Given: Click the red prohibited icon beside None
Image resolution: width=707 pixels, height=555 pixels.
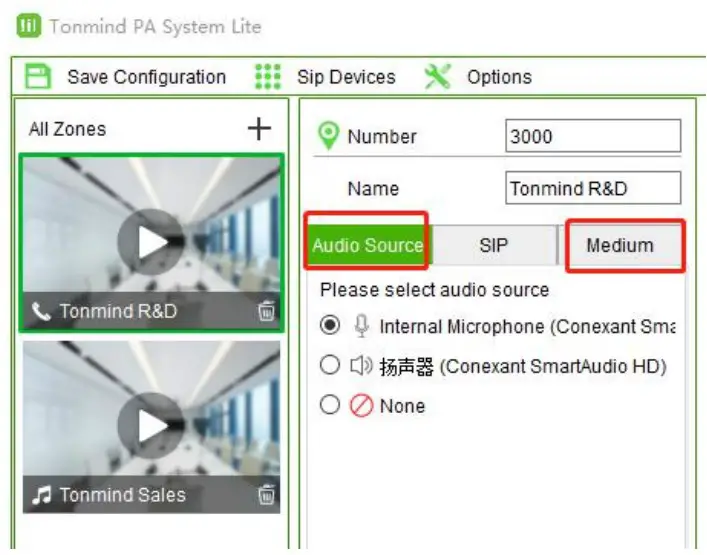Looking at the screenshot, I should 362,406.
